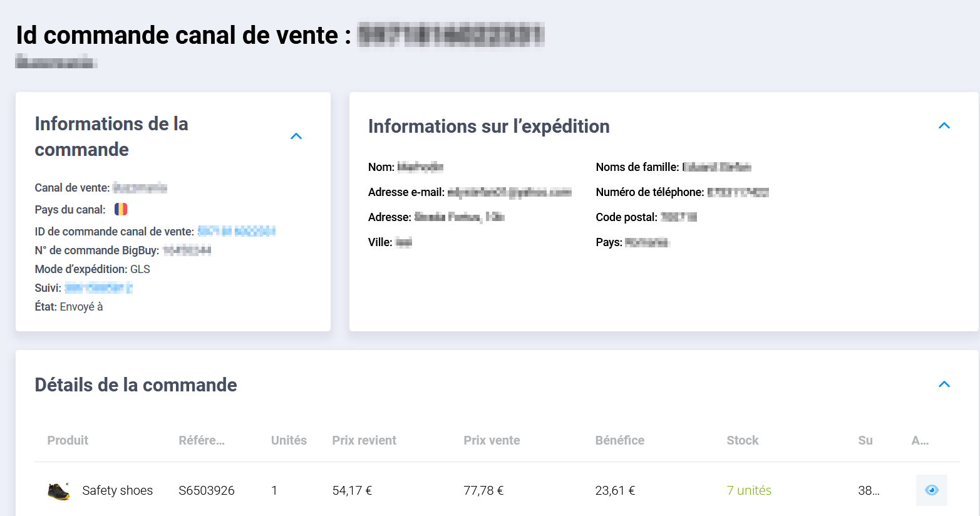
Task: Click the Romanian flag icon
Action: 121,210
